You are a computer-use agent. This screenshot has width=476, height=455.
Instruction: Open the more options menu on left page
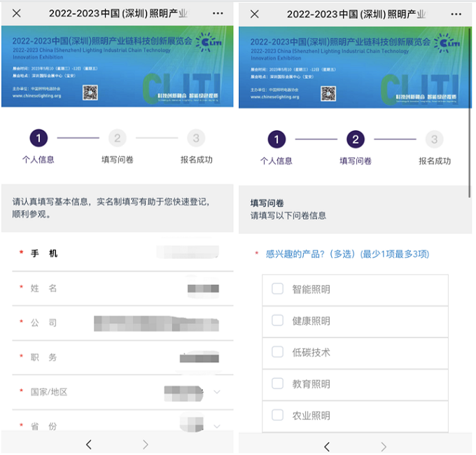[218, 13]
